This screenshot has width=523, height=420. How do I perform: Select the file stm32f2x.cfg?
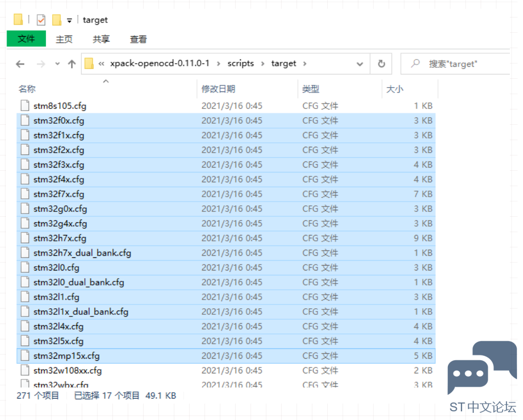point(226,150)
